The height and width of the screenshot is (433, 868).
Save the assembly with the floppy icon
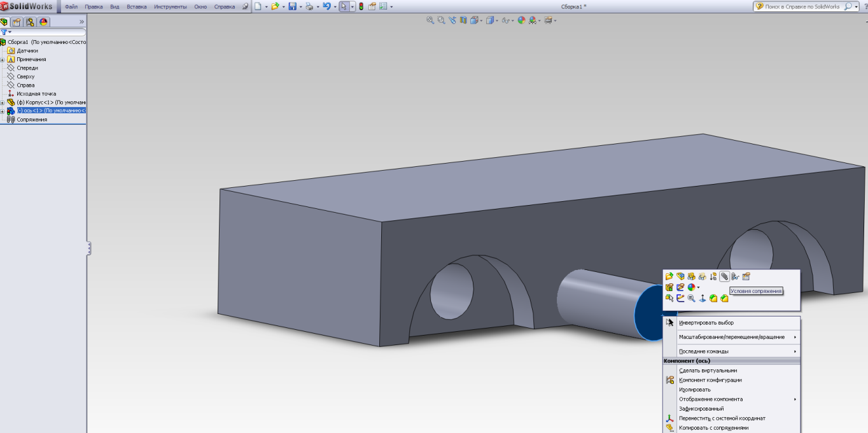[x=292, y=6]
